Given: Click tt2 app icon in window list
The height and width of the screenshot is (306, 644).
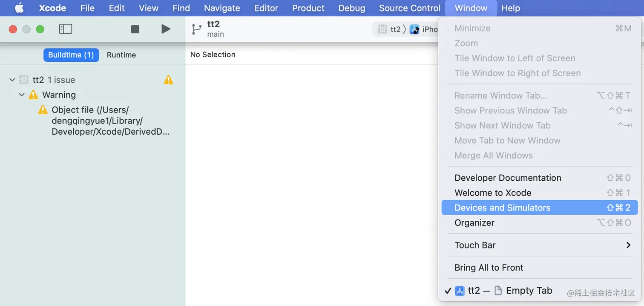Looking at the screenshot, I should 460,291.
